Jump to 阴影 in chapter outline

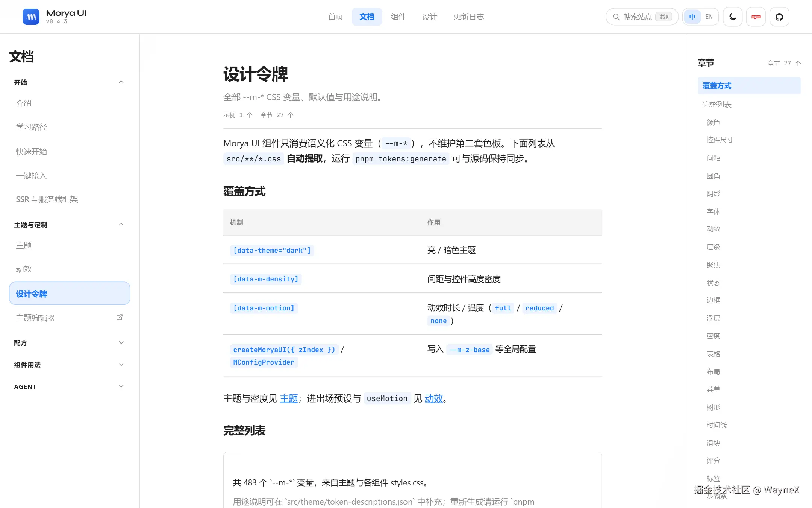point(713,193)
